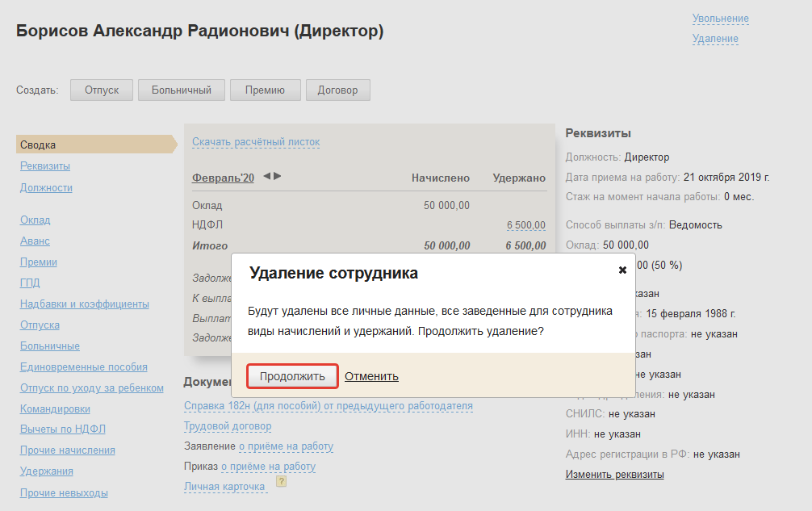Open the Февраль'20 month selector
This screenshot has height=511, width=812.
[223, 178]
